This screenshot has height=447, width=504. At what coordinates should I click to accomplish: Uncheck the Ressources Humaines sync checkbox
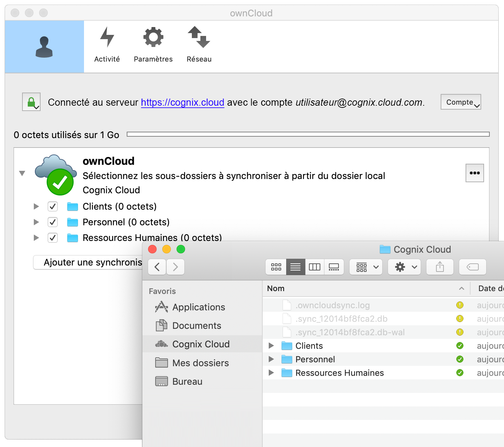[53, 238]
